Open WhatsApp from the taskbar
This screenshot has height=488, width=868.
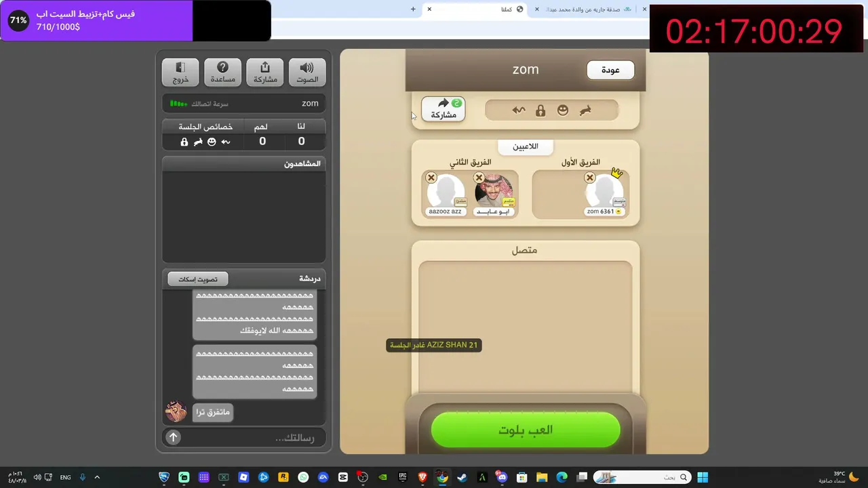pyautogui.click(x=303, y=477)
